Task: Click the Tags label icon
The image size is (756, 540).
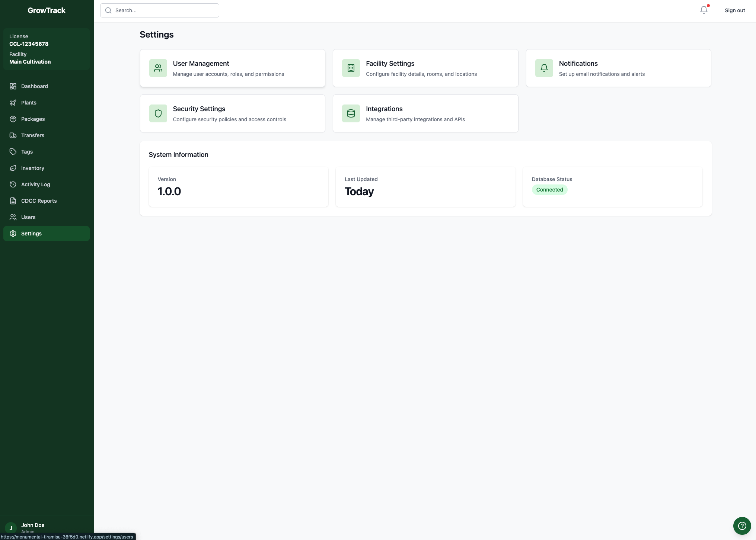Action: pyautogui.click(x=13, y=152)
